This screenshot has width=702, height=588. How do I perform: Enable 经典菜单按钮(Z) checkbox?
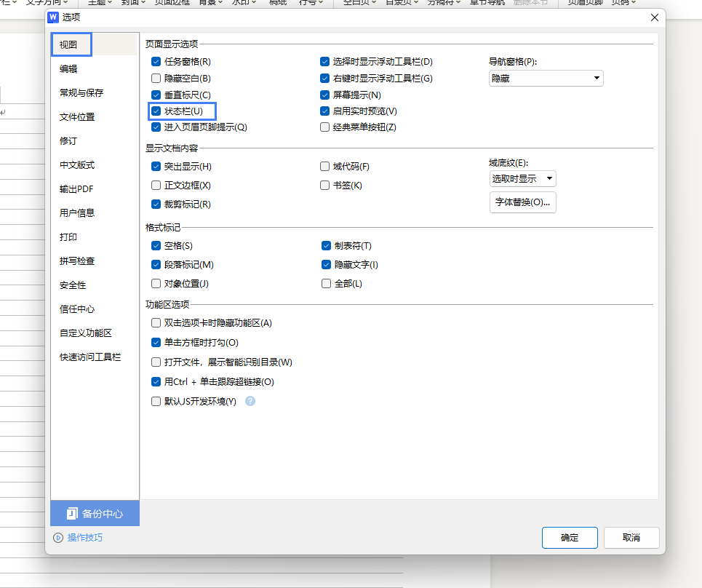(324, 127)
